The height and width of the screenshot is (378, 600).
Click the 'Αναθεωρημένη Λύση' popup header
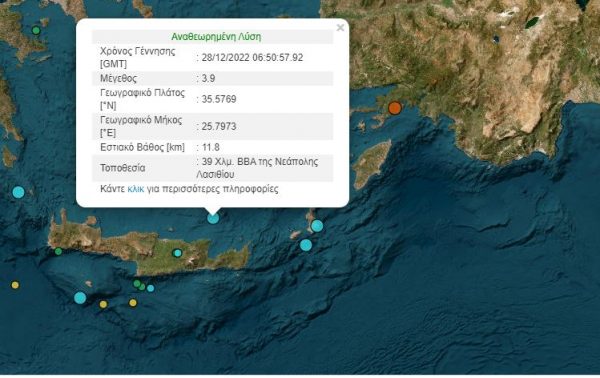[216, 37]
